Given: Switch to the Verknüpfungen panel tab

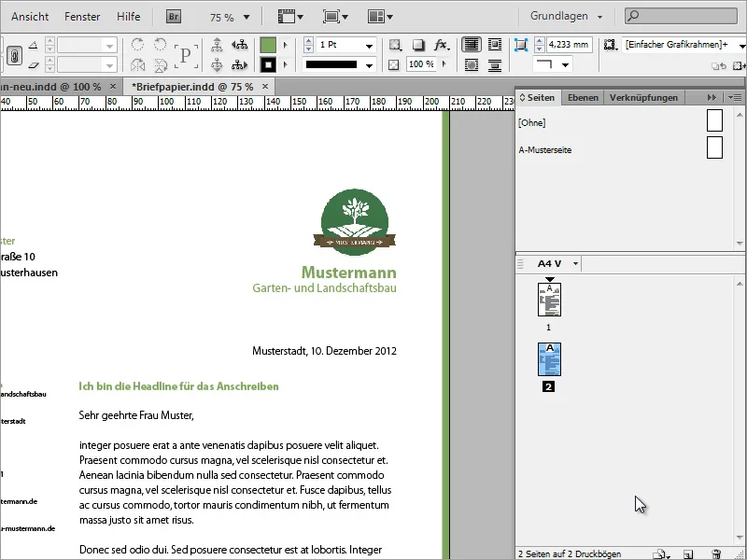Looking at the screenshot, I should pyautogui.click(x=643, y=98).
